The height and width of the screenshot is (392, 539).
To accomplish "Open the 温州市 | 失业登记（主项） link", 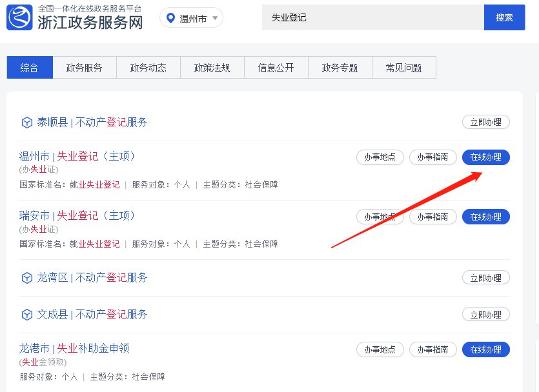I will [77, 157].
